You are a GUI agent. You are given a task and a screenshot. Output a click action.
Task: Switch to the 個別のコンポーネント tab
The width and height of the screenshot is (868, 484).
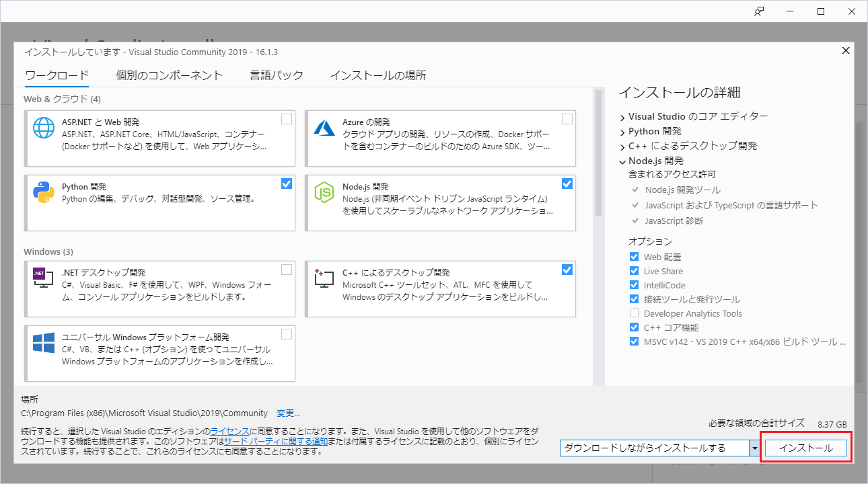(x=170, y=75)
